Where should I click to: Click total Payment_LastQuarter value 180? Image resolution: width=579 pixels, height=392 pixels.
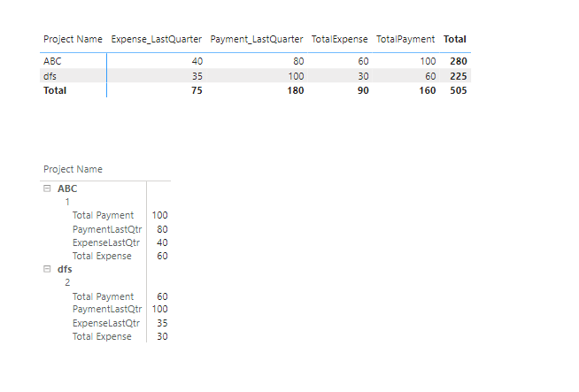point(296,90)
